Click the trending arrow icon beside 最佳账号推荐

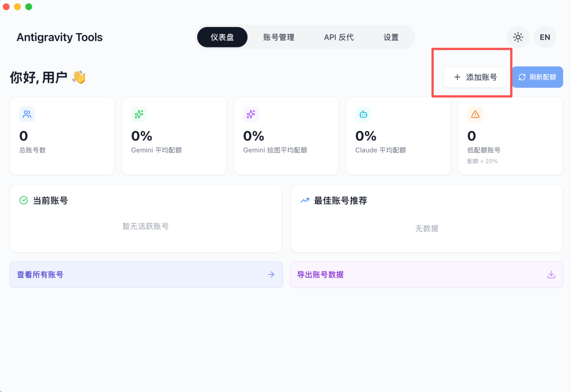click(305, 200)
